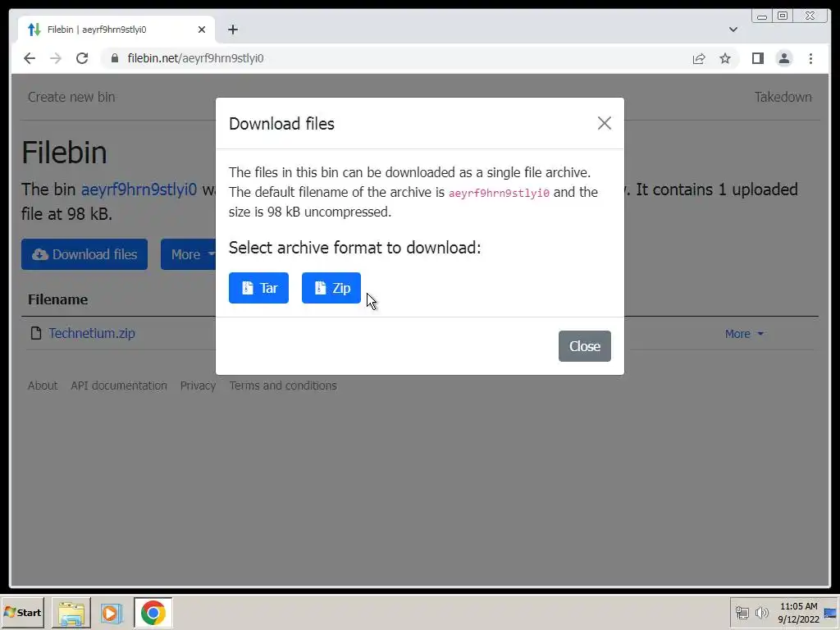Click the address bar URL
The image size is (840, 630).
[x=195, y=58]
